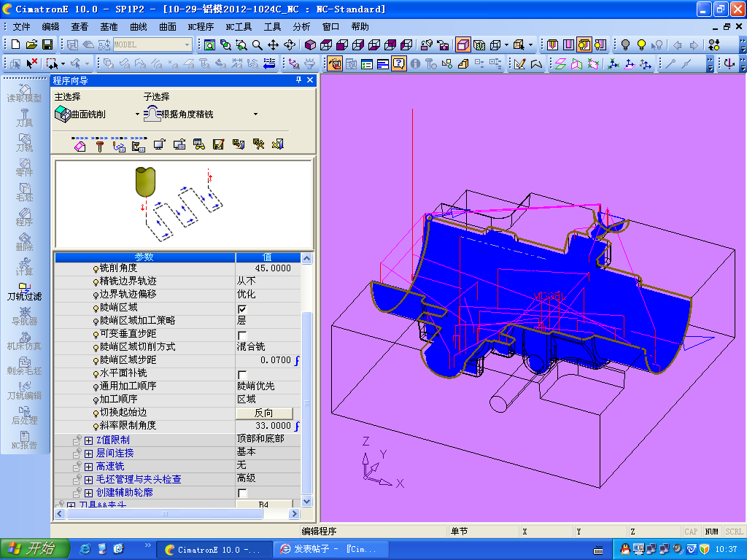
Task: Click the 开始 Start button
Action: [34, 548]
